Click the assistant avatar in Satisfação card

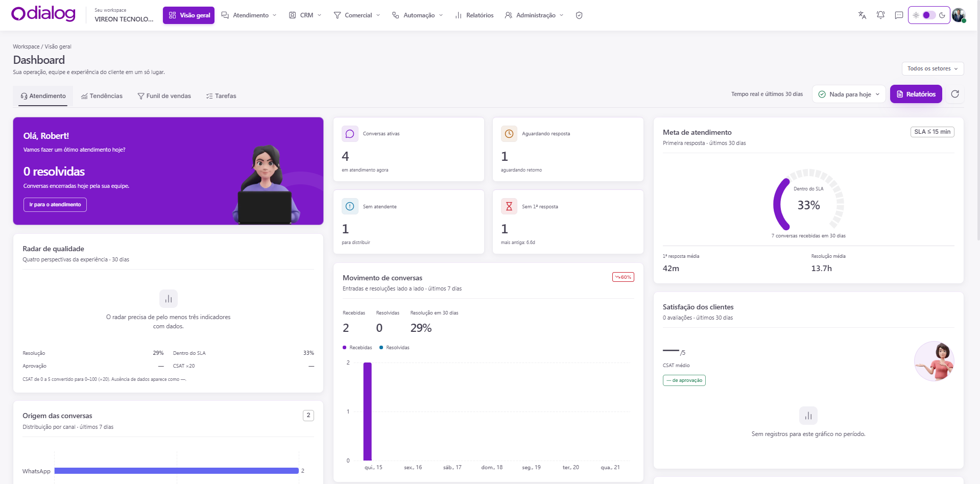tap(934, 361)
